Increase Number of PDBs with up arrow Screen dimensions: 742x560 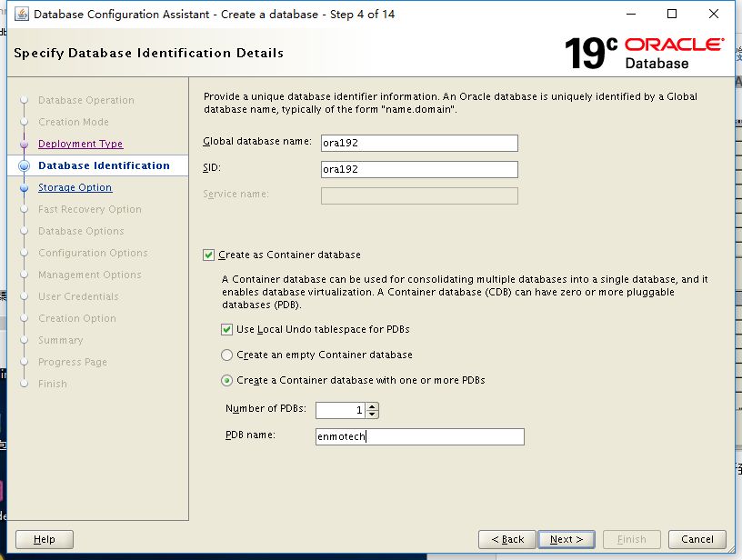(x=373, y=406)
